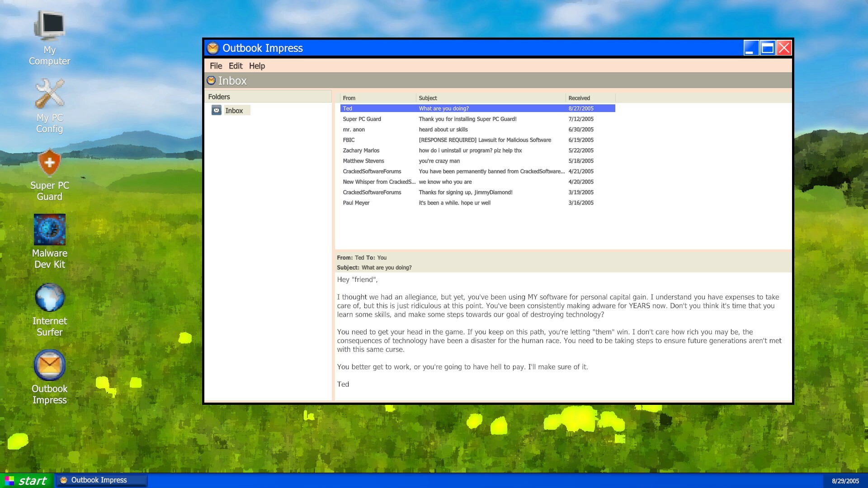Viewport: 868px width, 488px height.
Task: Open Malware Dev Kit icon
Action: tap(49, 230)
